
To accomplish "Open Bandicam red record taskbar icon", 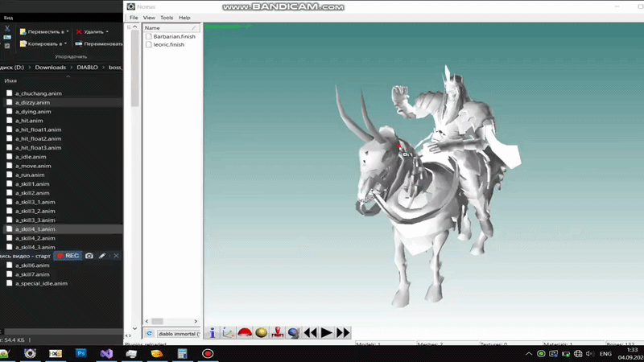I will (208, 353).
